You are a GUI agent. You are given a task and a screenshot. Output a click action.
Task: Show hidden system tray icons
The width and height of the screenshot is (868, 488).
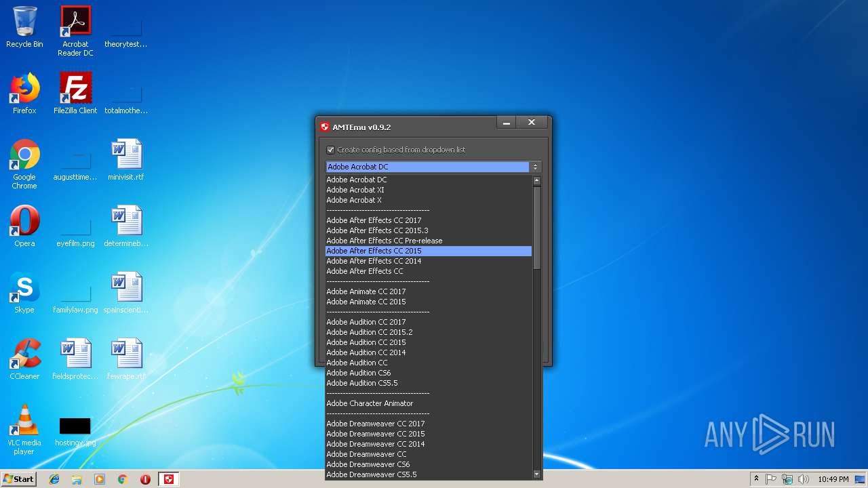[756, 479]
